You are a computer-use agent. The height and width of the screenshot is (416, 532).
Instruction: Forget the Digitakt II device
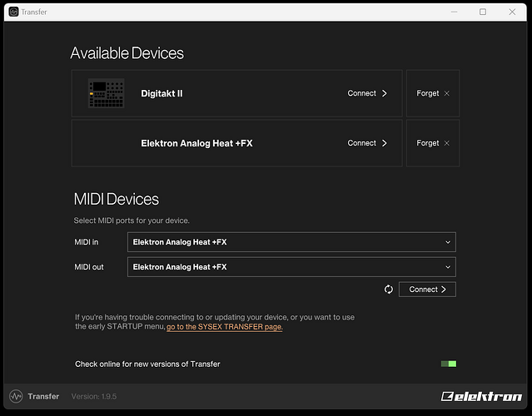tap(432, 93)
